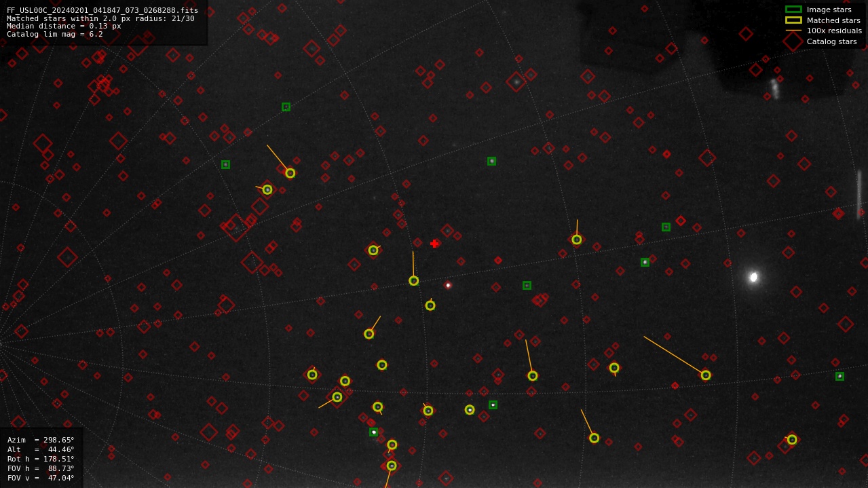Click the 'Matched stars' legend label
The height and width of the screenshot is (488, 868).
coord(833,20)
